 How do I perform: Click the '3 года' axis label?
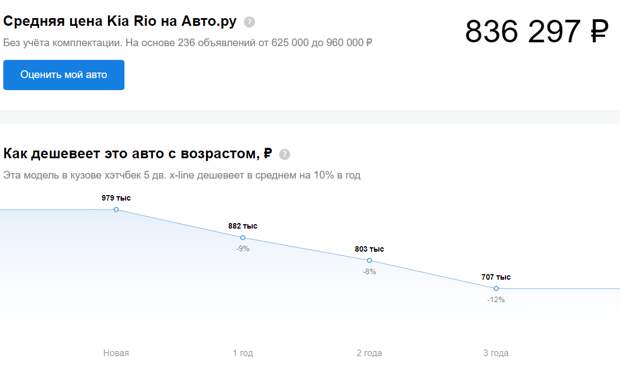(x=496, y=353)
